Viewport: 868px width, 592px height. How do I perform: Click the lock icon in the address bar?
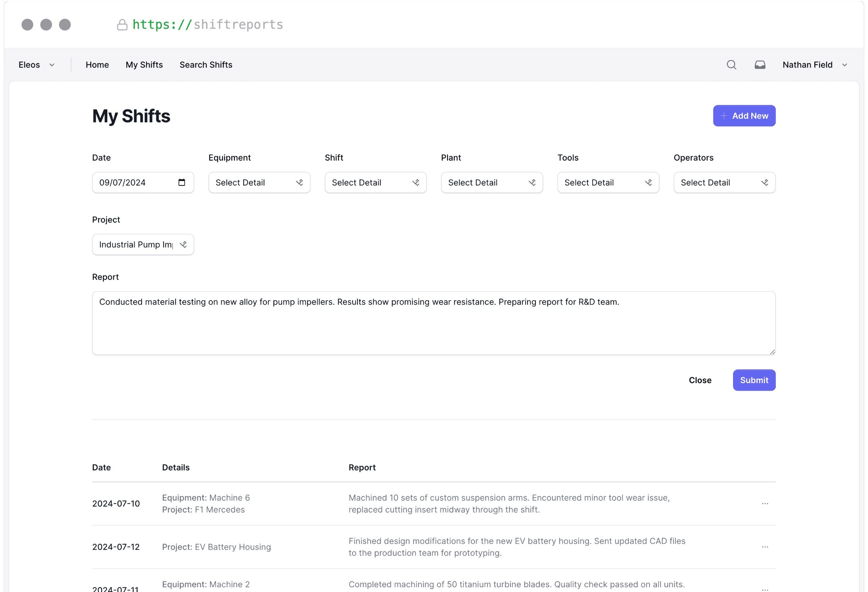pyautogui.click(x=122, y=24)
